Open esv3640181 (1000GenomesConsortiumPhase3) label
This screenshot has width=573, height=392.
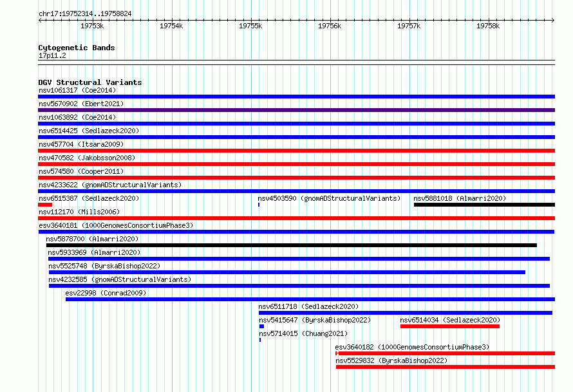click(116, 225)
